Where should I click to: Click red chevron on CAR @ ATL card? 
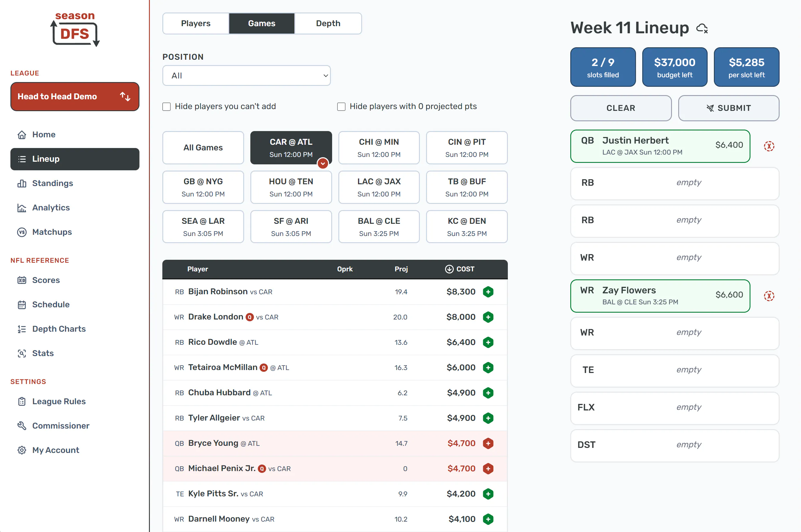coord(322,163)
